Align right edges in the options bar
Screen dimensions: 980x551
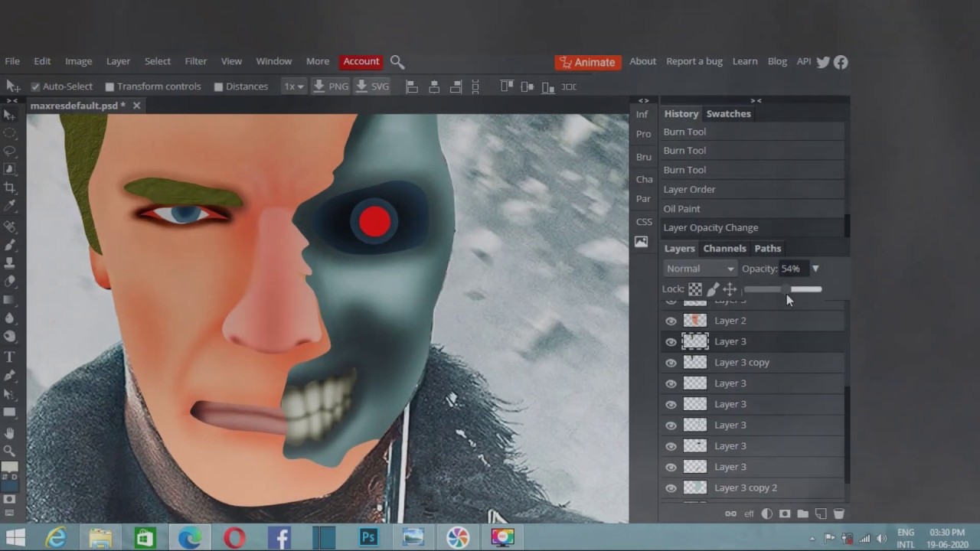[456, 86]
